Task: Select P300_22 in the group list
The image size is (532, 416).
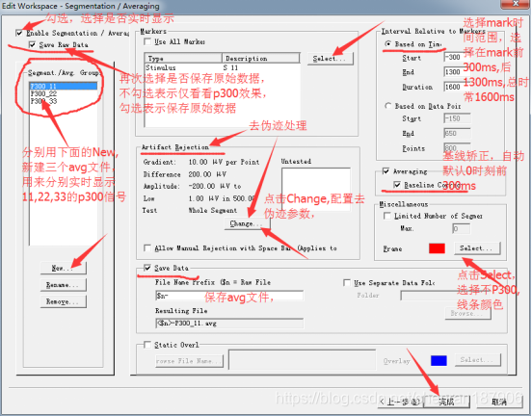Action: [x=64, y=93]
